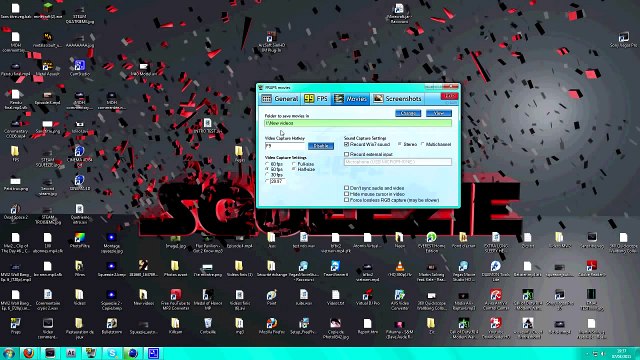Click the Virtual DJ Pro icon
This screenshot has height=360, width=640.
tap(367, 295)
